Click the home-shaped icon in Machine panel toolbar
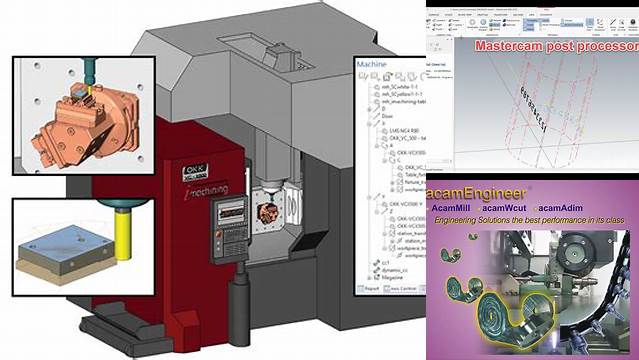The image size is (639, 360). 387,76
